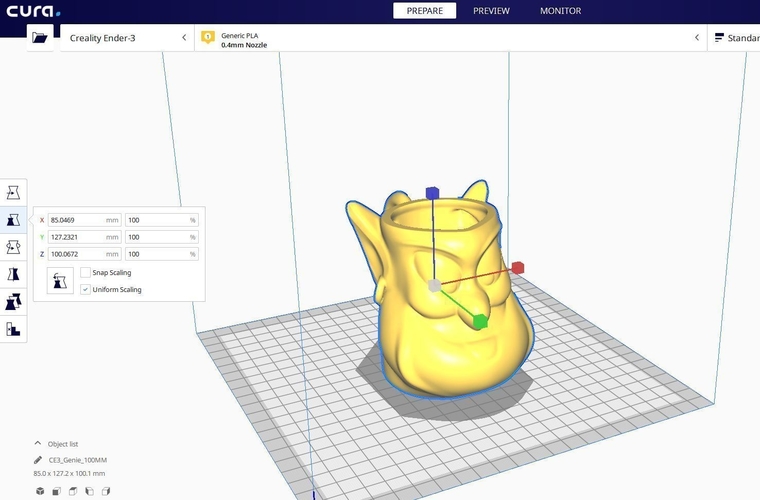Viewport: 760px width, 500px height.
Task: Select the Scale tool in left toolbar
Action: pyautogui.click(x=13, y=220)
